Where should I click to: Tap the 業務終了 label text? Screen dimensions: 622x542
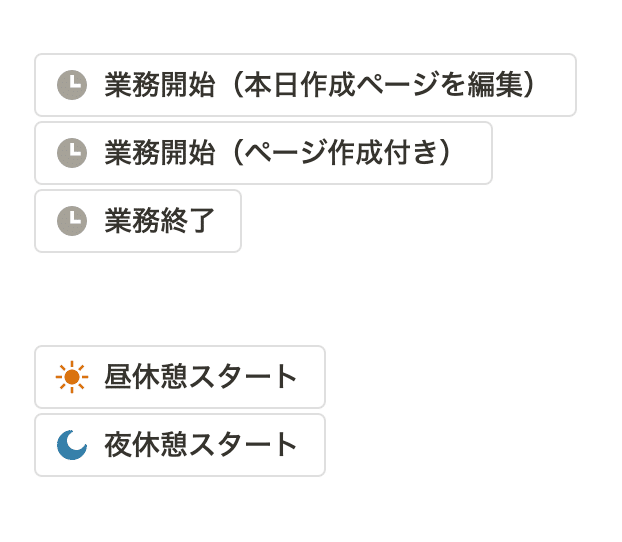[x=160, y=221]
